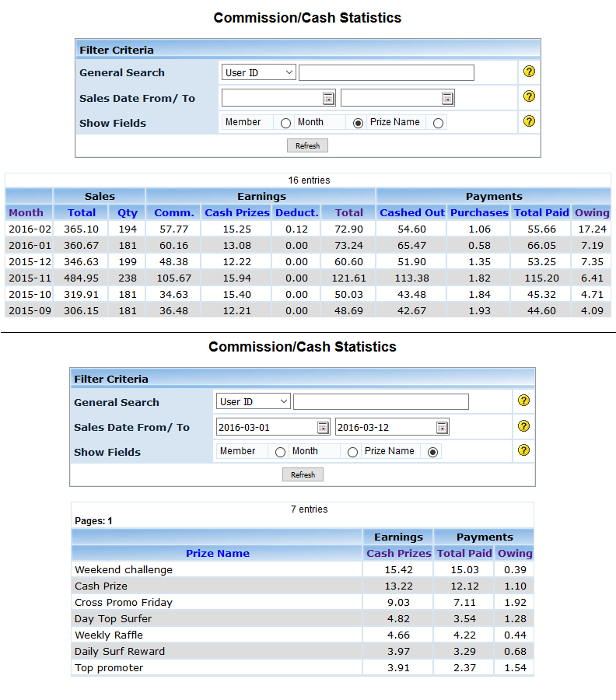Sort by Purchases column header

click(479, 212)
